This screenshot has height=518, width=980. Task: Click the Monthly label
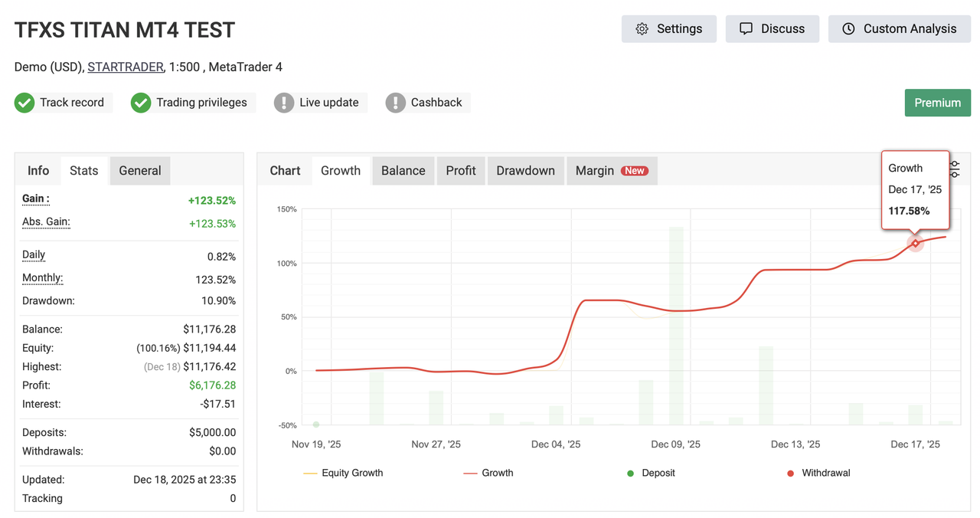tap(43, 278)
